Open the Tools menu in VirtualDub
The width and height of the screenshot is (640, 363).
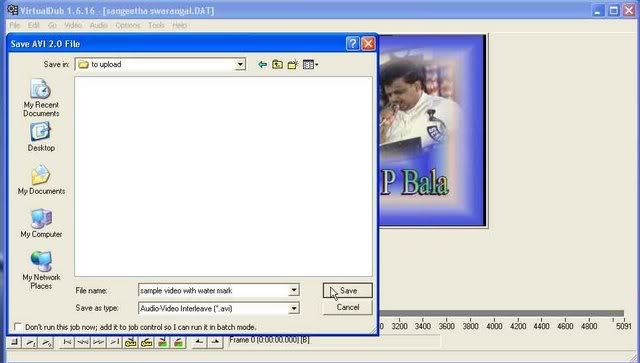pos(156,25)
